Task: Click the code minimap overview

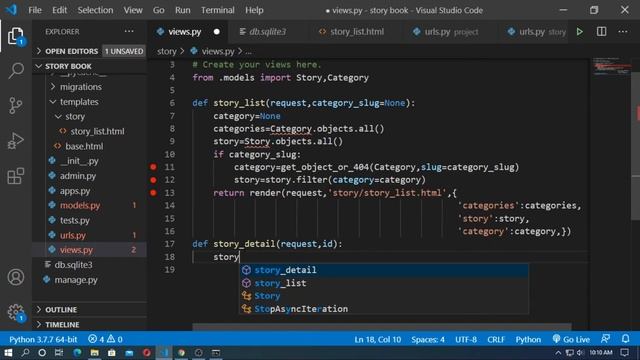Action: (611, 67)
